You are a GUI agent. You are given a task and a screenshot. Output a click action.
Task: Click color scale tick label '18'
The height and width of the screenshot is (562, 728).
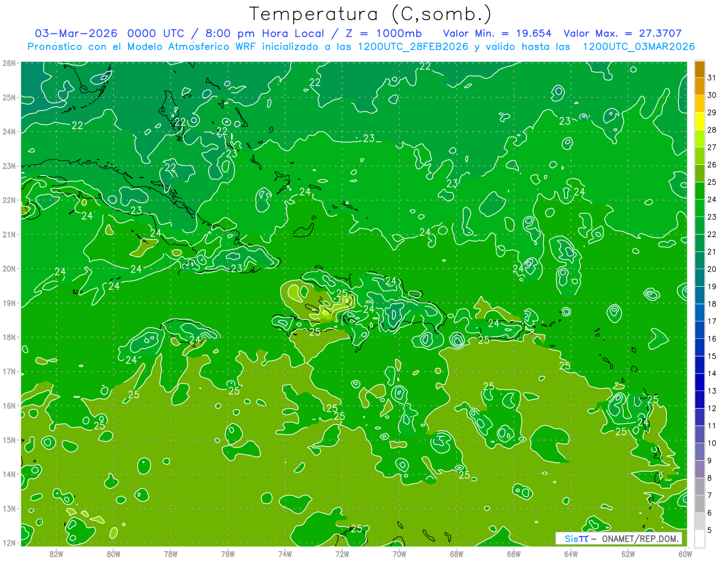pyautogui.click(x=712, y=304)
